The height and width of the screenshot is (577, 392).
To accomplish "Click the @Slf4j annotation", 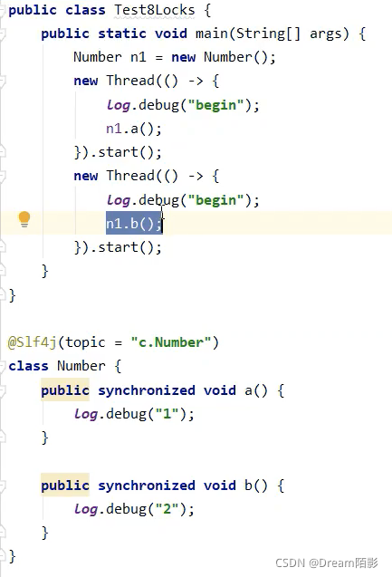I will [x=32, y=343].
